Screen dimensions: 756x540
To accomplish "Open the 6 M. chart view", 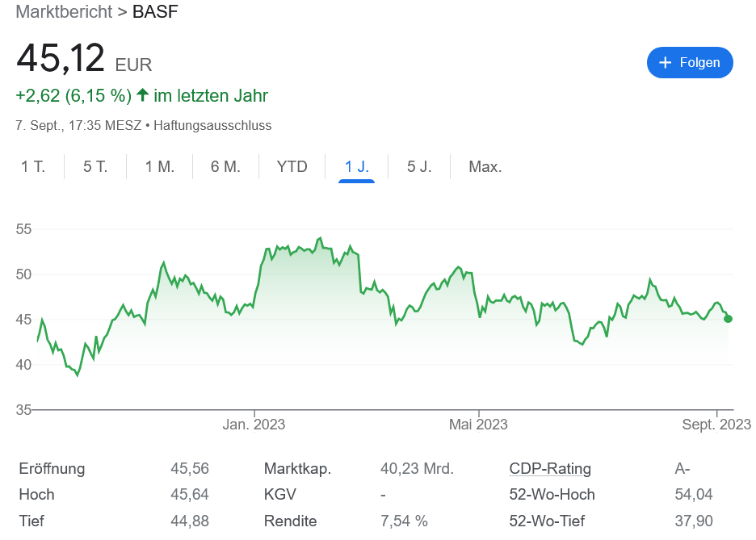I will coord(224,166).
